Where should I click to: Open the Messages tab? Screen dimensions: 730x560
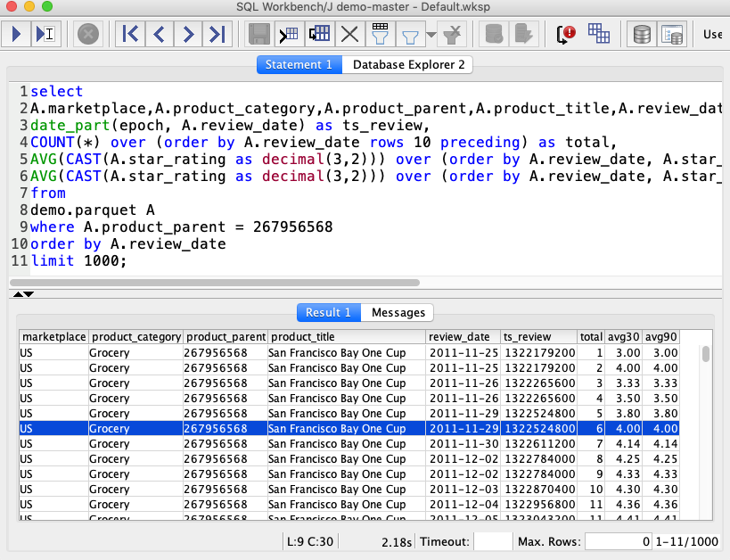pos(398,312)
